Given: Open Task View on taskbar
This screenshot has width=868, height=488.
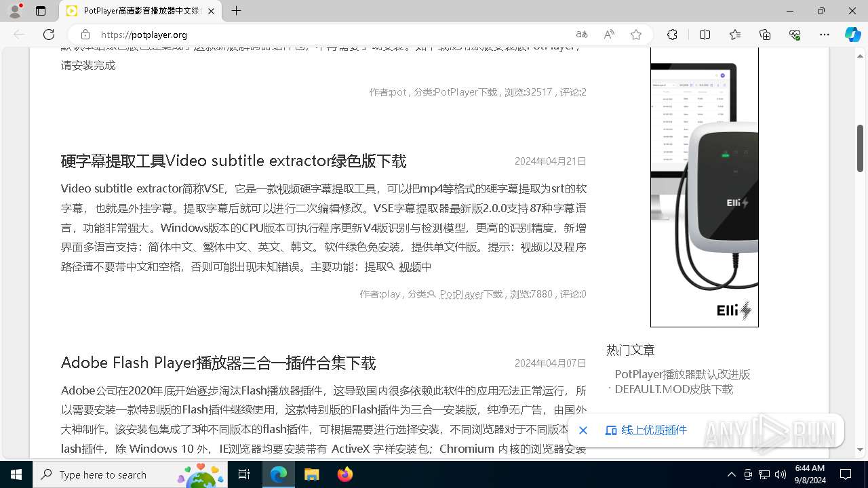Looking at the screenshot, I should (244, 474).
